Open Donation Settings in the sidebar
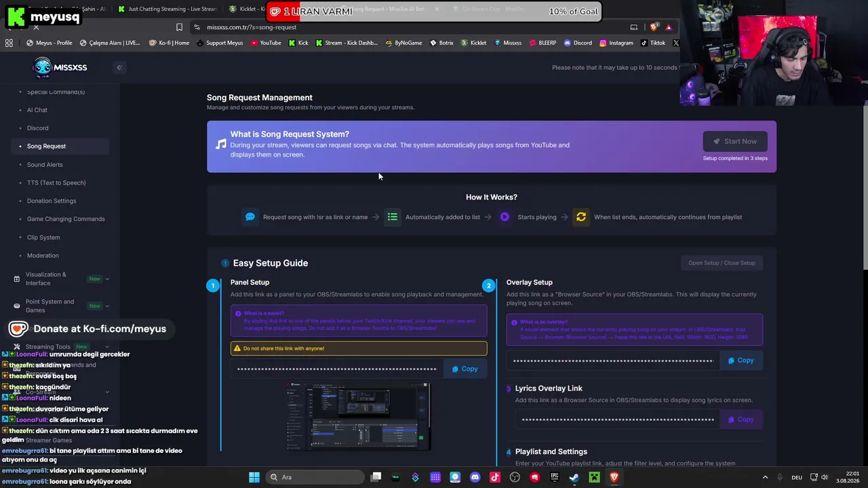This screenshot has height=488, width=868. coord(52,201)
